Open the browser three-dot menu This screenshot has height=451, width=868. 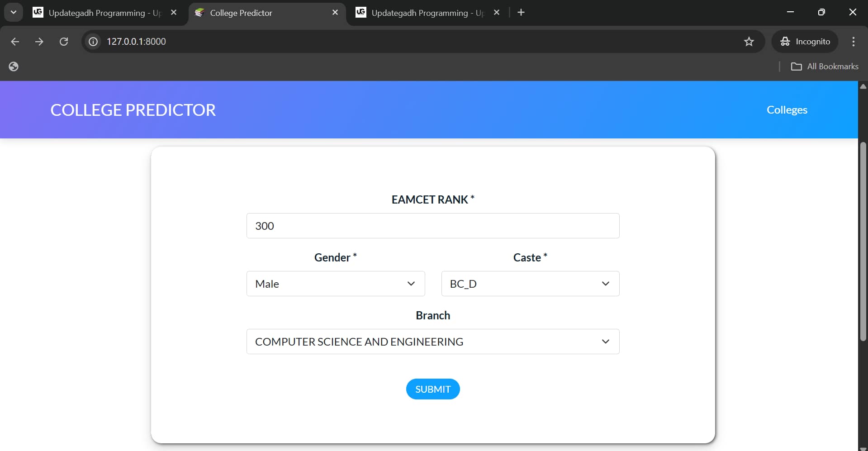[x=853, y=42]
